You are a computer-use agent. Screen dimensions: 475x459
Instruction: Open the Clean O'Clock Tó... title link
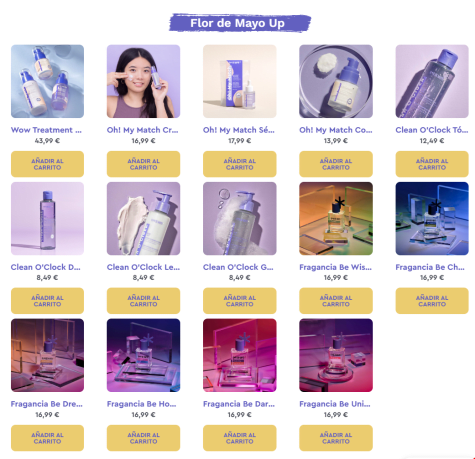pos(432,130)
